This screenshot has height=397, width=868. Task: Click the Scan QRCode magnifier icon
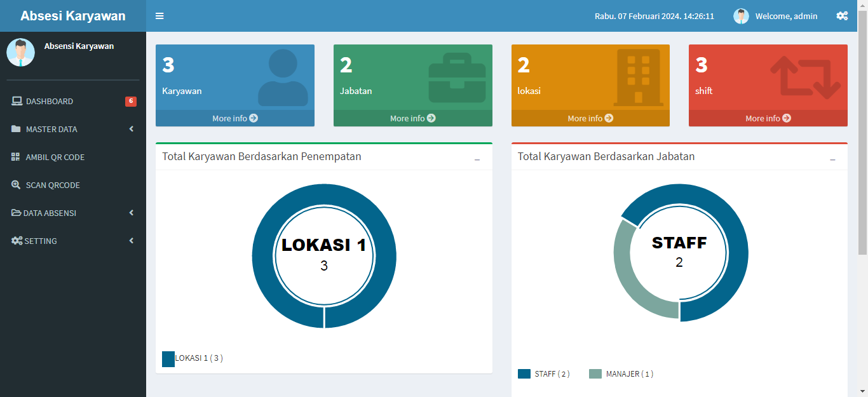tap(16, 185)
